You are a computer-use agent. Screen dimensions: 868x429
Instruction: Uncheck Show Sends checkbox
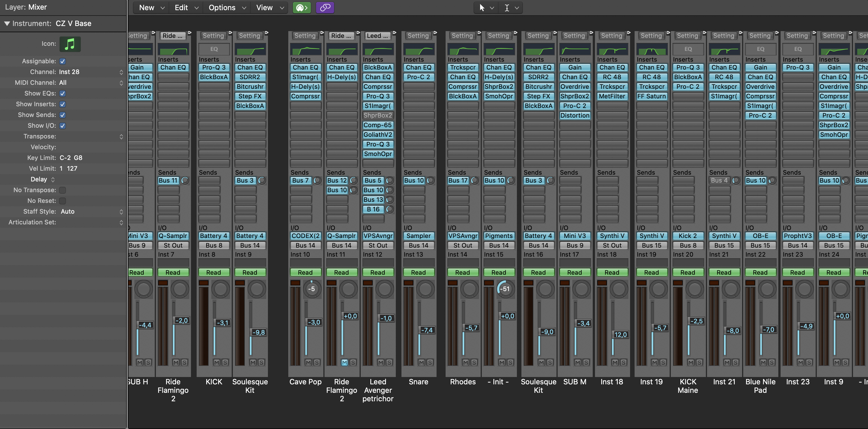tap(62, 115)
